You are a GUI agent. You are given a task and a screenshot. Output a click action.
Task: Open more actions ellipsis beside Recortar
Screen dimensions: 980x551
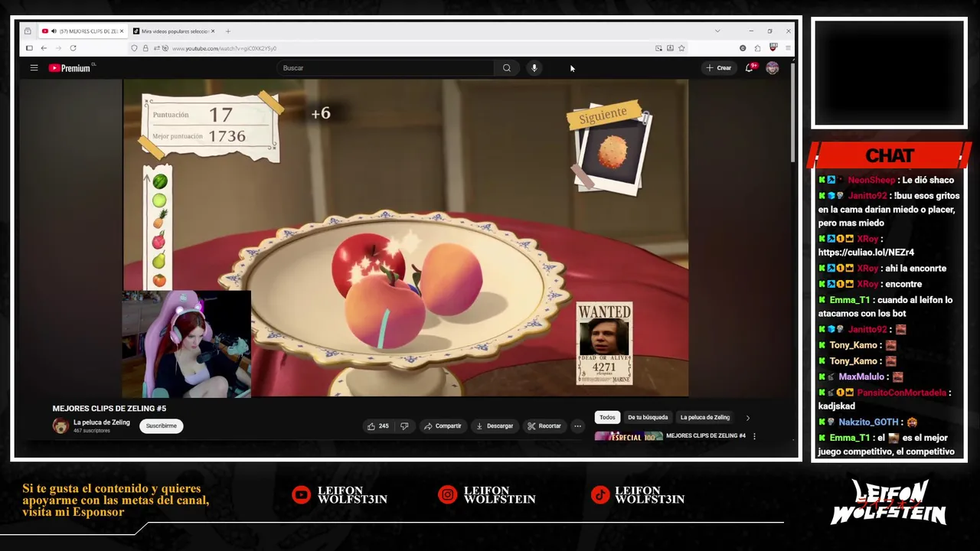pos(578,426)
